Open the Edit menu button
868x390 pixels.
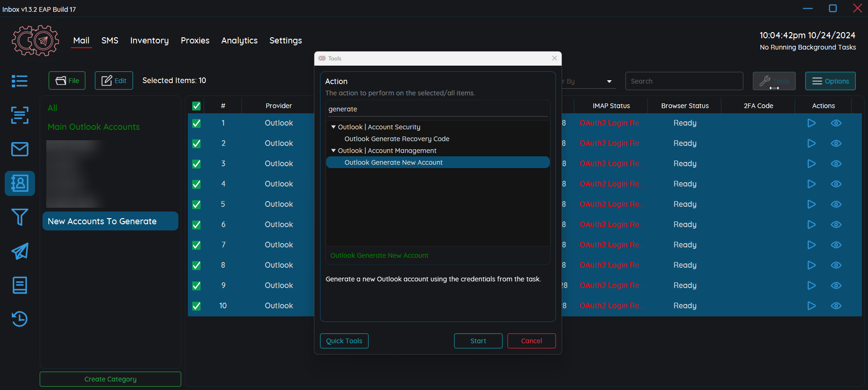(x=114, y=81)
